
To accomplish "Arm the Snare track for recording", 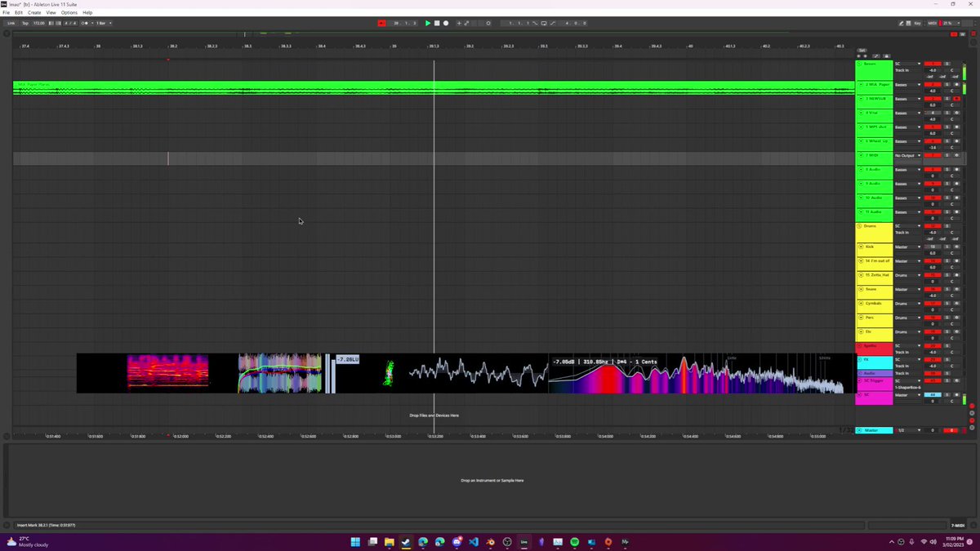I will point(956,289).
